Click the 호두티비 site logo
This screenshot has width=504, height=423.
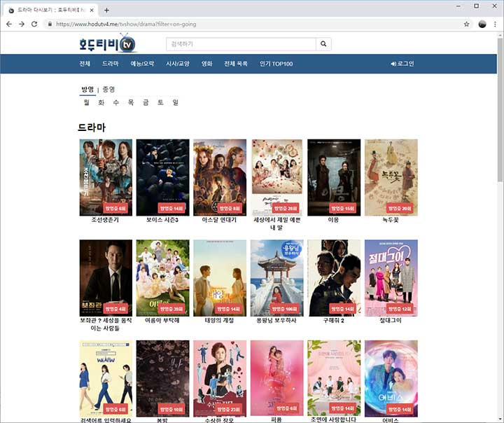tap(107, 44)
